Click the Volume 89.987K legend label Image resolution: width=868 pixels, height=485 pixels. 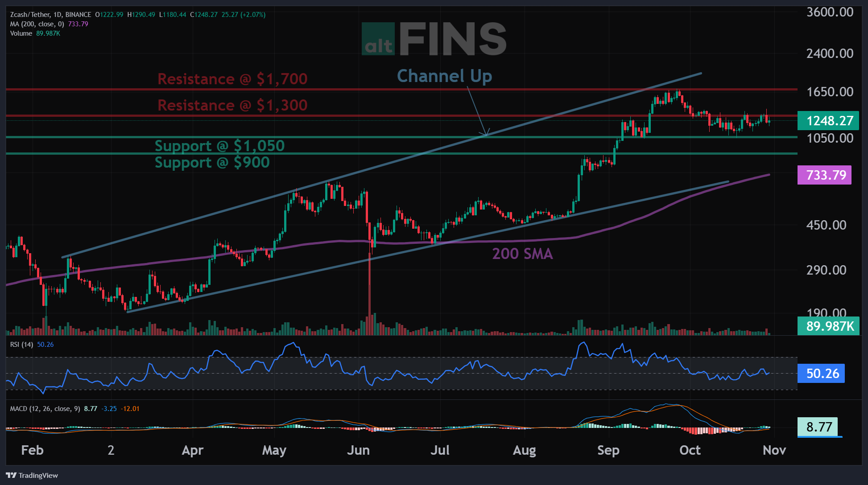[35, 33]
